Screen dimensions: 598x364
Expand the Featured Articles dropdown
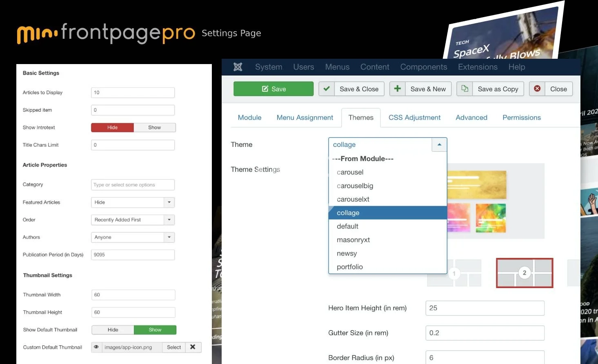point(169,202)
